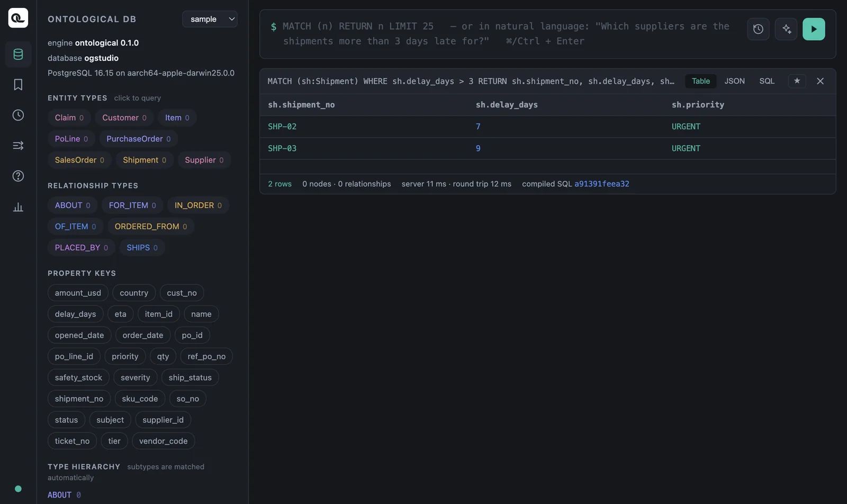The height and width of the screenshot is (504, 847).
Task: Open compiled SQL link a91391feea32
Action: point(601,184)
